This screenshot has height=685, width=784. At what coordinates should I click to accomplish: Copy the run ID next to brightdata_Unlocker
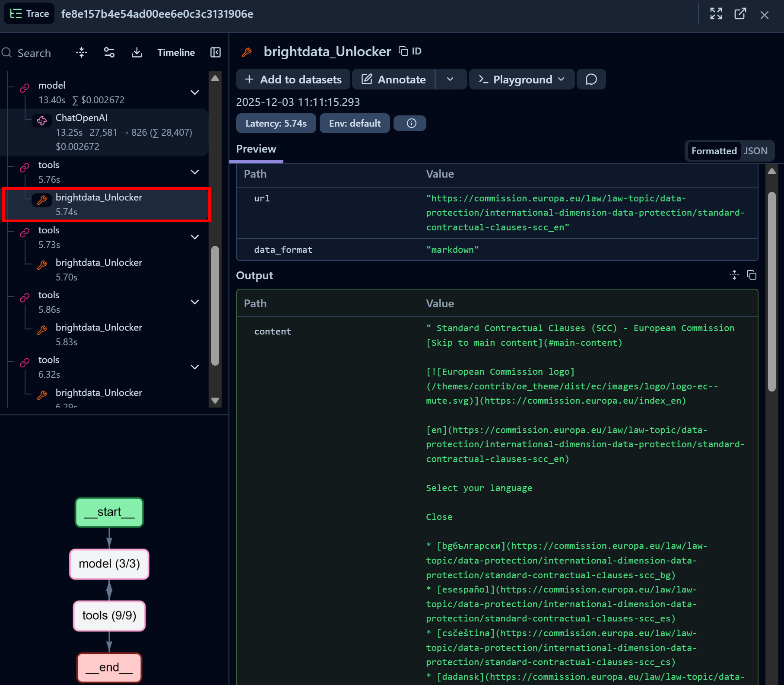[x=402, y=51]
